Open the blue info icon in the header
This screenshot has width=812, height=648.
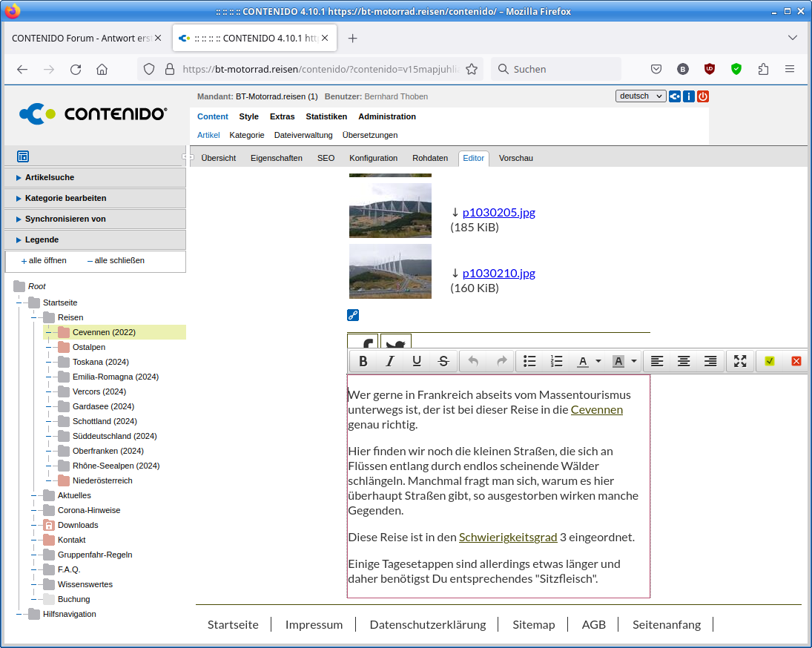point(689,96)
